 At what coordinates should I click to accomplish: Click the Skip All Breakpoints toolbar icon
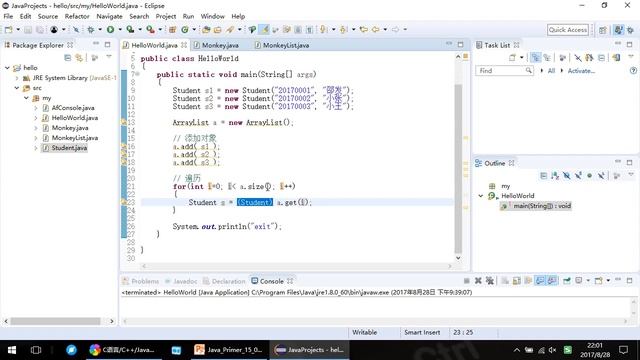(76, 29)
